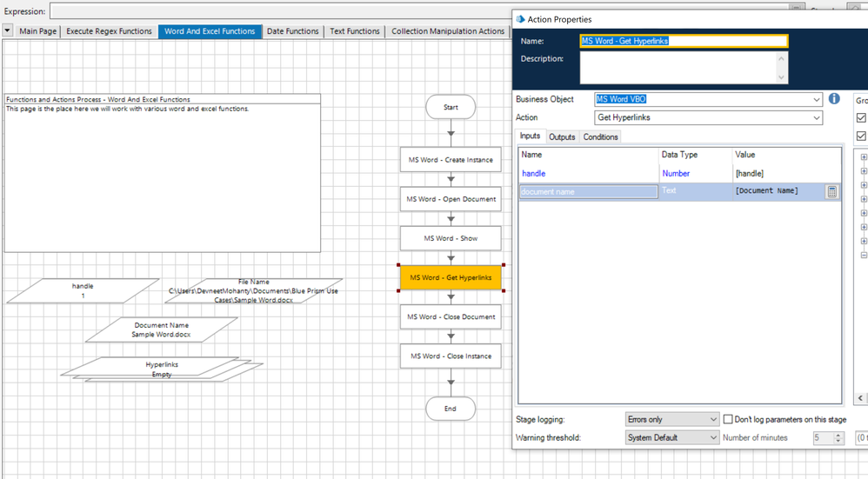The height and width of the screenshot is (479, 868).
Task: Click the page list dropdown arrow before Main Page
Action: 8,31
